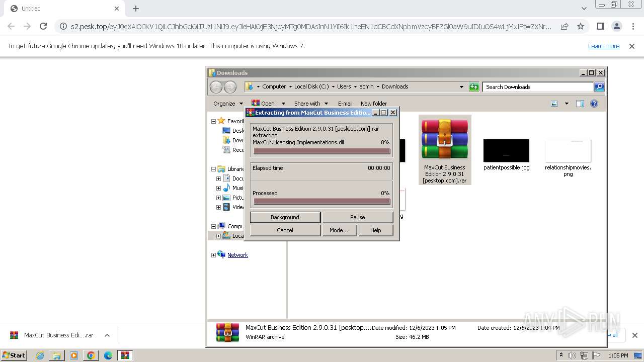Click the Learn more link
This screenshot has height=362, width=644.
coord(604,46)
